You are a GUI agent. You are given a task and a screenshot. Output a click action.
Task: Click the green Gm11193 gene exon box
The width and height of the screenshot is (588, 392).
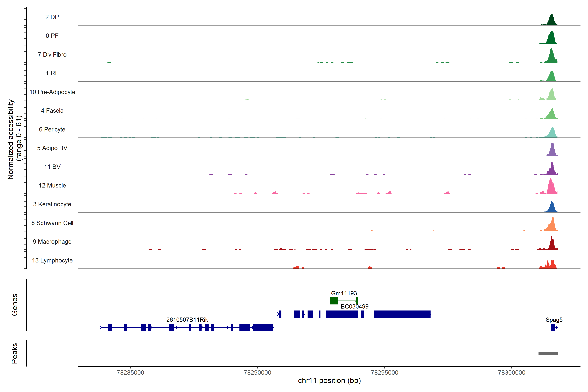[x=334, y=301]
